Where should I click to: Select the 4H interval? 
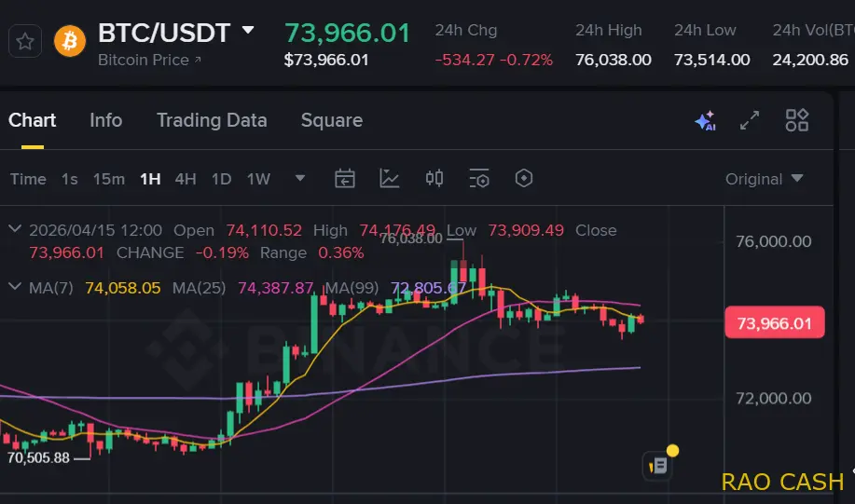[186, 179]
